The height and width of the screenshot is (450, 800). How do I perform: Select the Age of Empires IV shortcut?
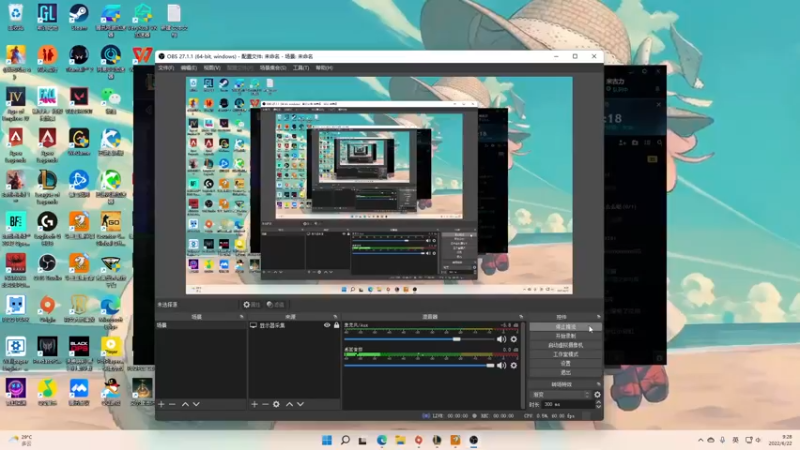[16, 104]
